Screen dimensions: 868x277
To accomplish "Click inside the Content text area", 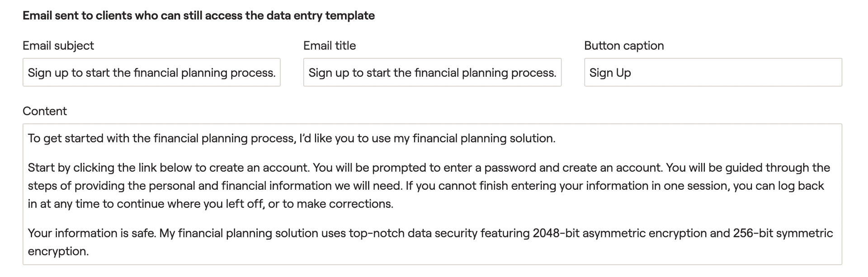I will point(432,194).
